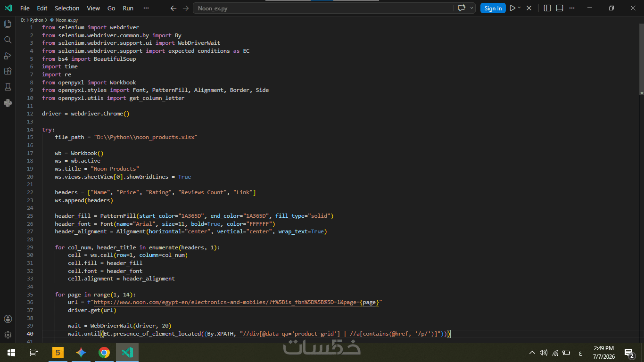Open the View menu

93,8
